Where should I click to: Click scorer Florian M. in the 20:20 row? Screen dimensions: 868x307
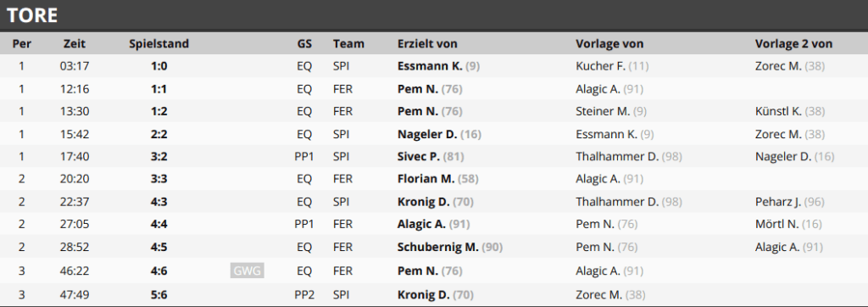click(438, 179)
